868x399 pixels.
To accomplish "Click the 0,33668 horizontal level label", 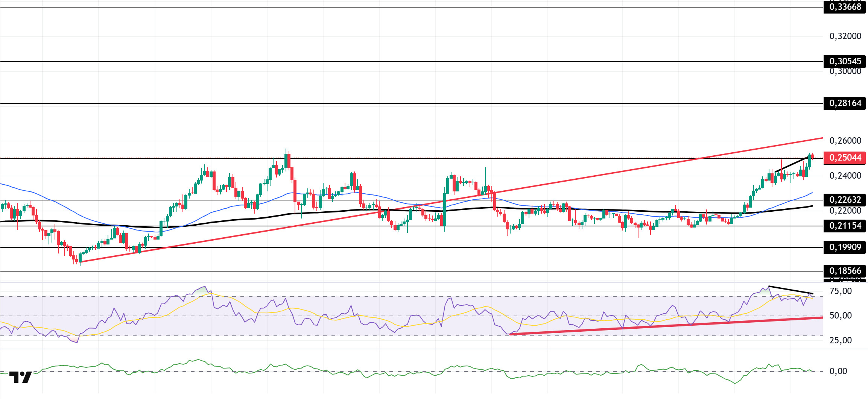I will coord(845,7).
